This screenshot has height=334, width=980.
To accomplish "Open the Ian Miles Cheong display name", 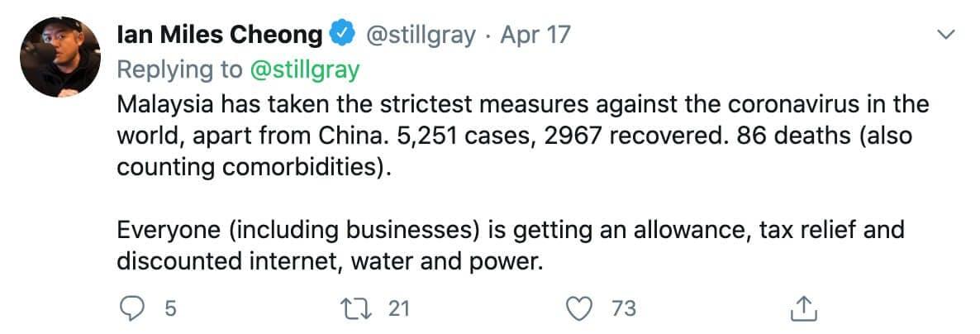I will (221, 35).
